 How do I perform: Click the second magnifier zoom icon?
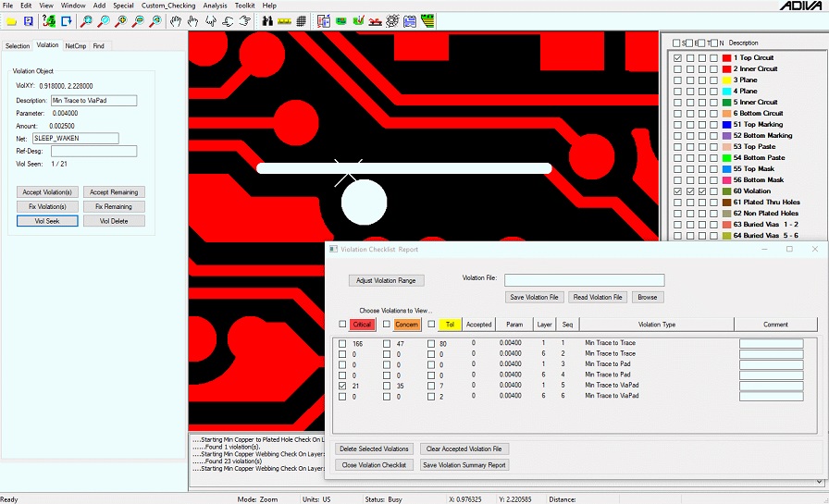coord(105,21)
